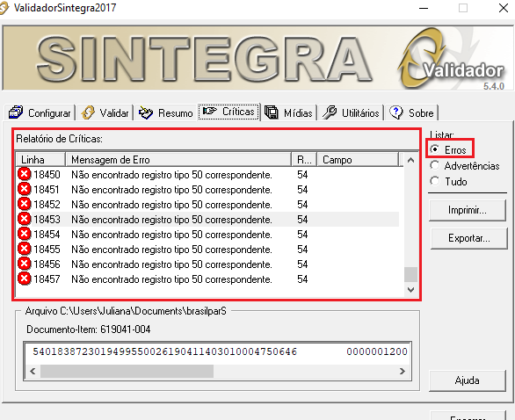Select the Tudo radio option
This screenshot has height=420, width=515.
click(x=435, y=181)
